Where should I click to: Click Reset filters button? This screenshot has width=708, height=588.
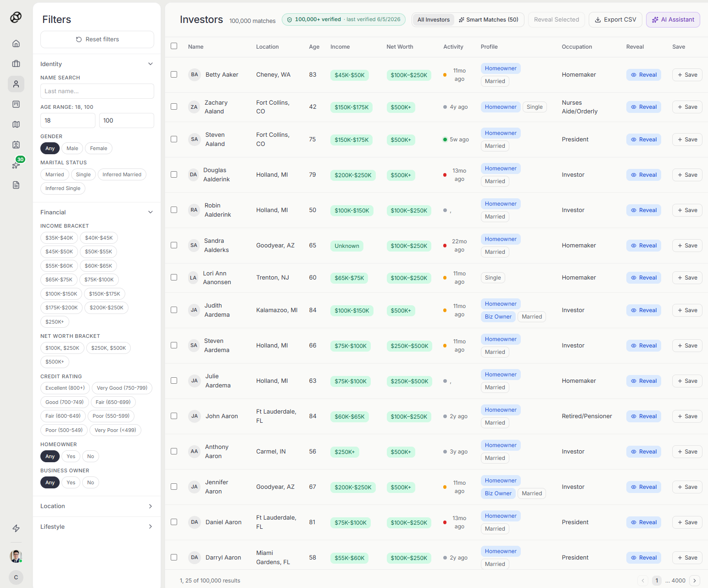click(97, 39)
